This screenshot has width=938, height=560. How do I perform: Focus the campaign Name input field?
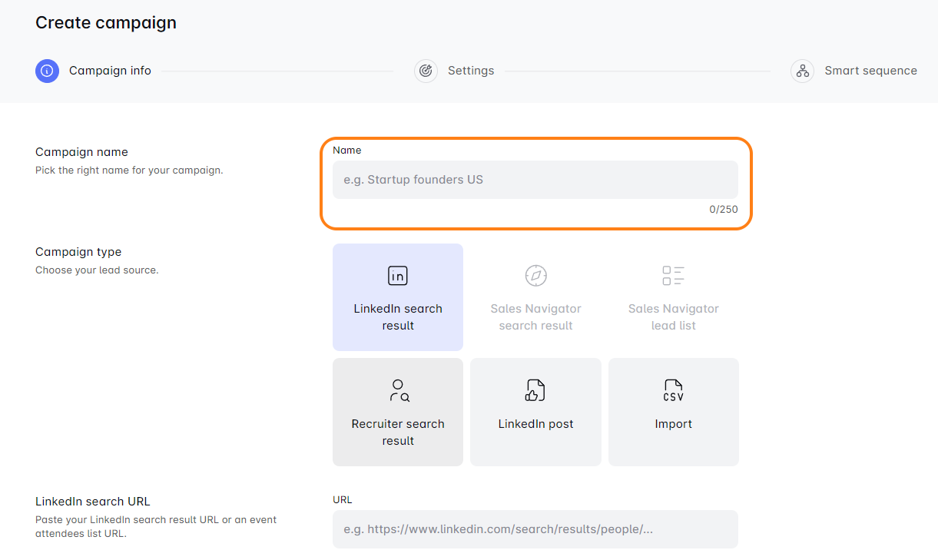coord(535,180)
